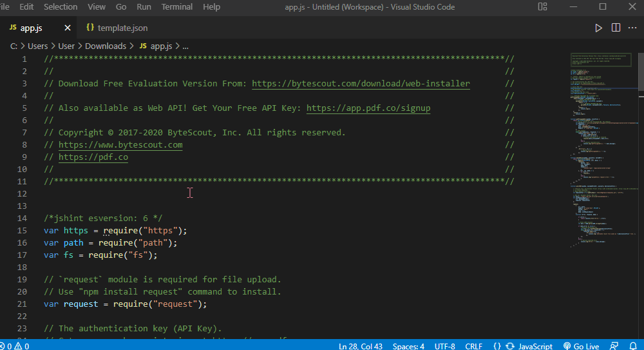Viewport: 644px width, 350px height.
Task: Show errors count in status bar
Action: [x=6, y=346]
